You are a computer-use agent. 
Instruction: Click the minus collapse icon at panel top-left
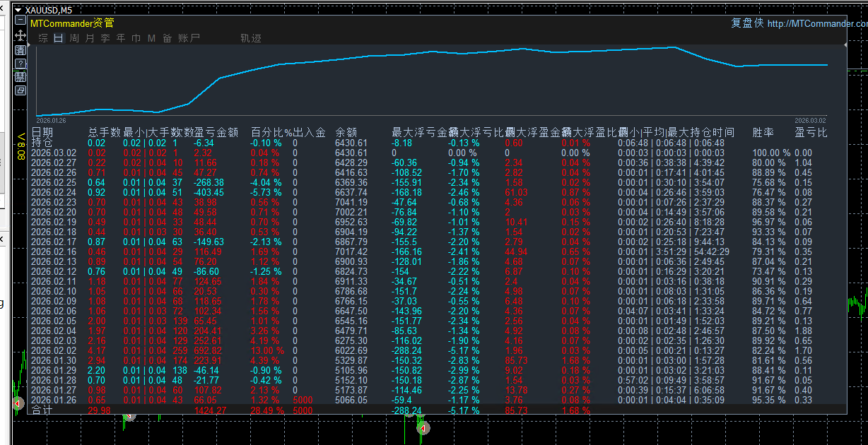[20, 20]
